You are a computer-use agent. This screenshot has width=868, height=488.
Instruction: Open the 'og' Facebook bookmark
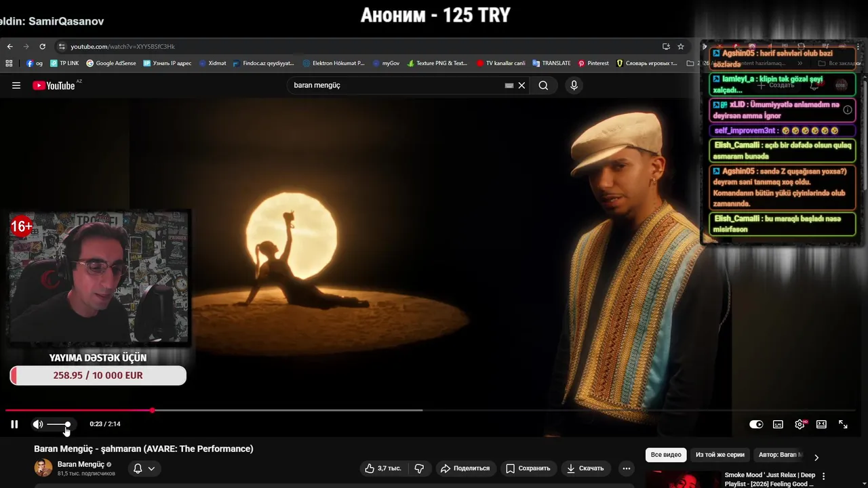34,63
